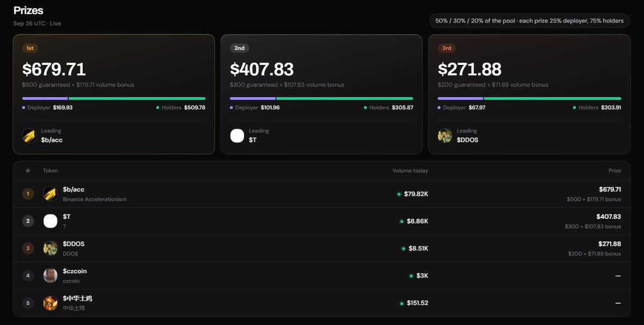Open the $b/acc token name in the table
Viewport: 644px width, 325px height.
[x=74, y=189]
